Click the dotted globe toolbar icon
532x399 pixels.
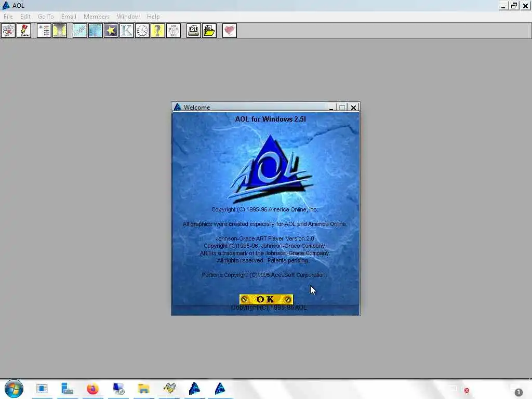pos(174,31)
